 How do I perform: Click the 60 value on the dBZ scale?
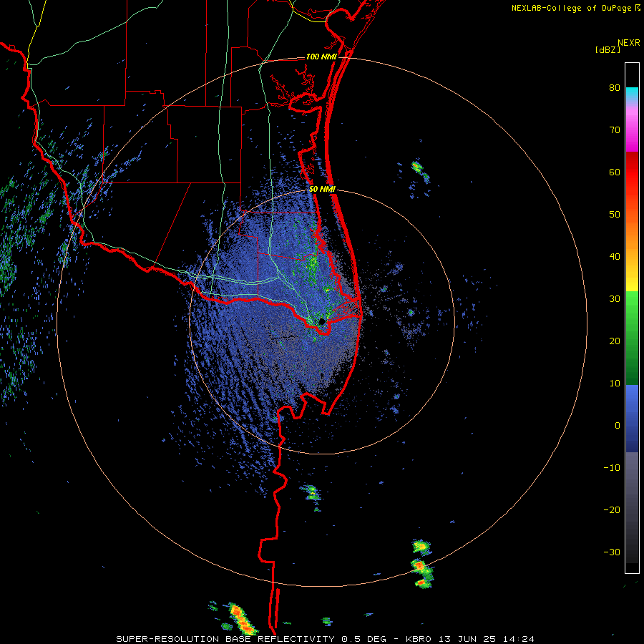(x=615, y=172)
